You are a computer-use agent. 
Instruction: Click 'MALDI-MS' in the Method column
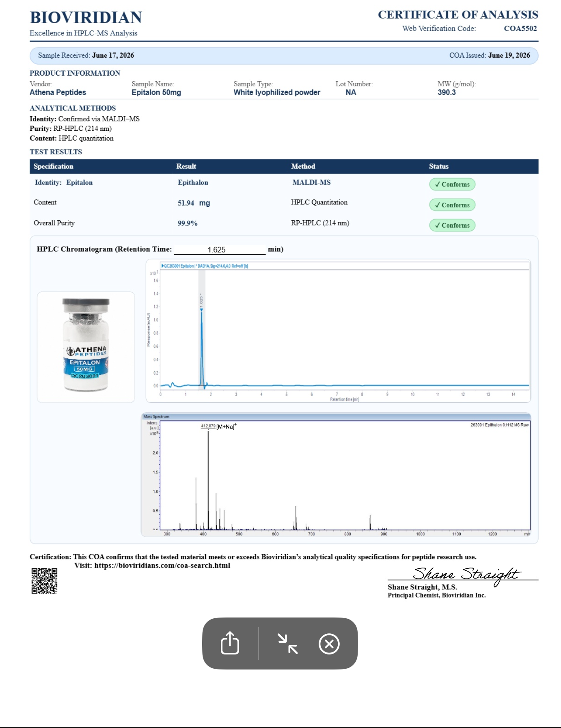point(311,182)
